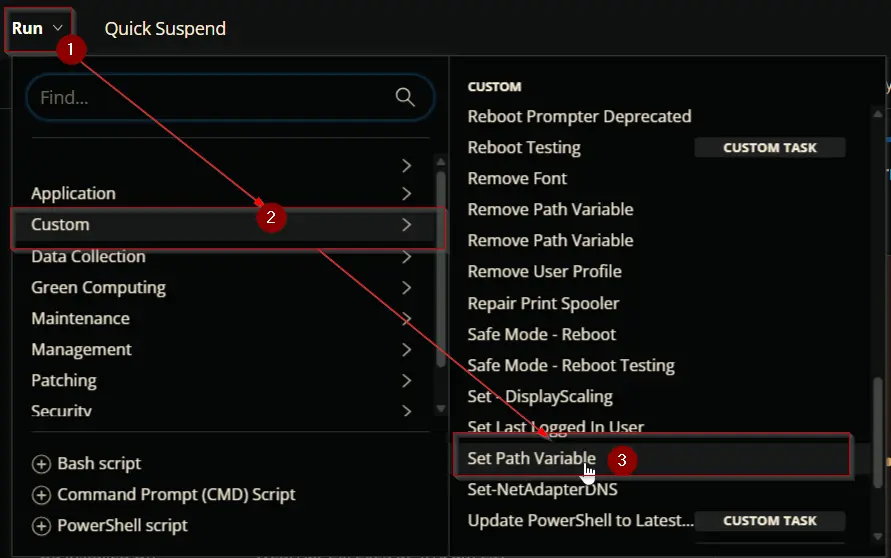
Task: Click the script list scrollbar down arrow
Action: coord(878,536)
